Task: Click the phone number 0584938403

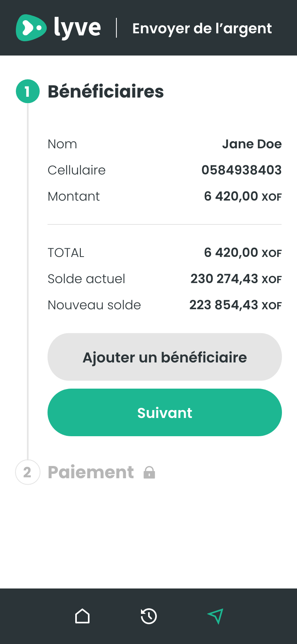Action: [242, 170]
